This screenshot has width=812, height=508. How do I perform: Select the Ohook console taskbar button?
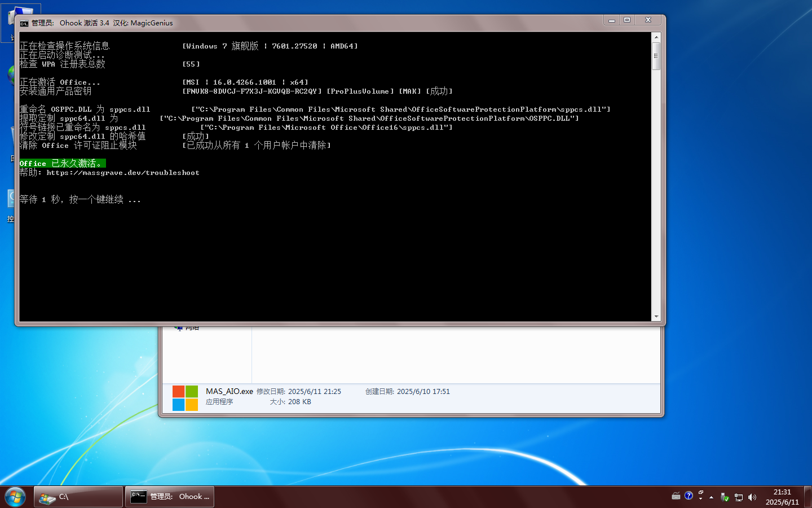(170, 497)
